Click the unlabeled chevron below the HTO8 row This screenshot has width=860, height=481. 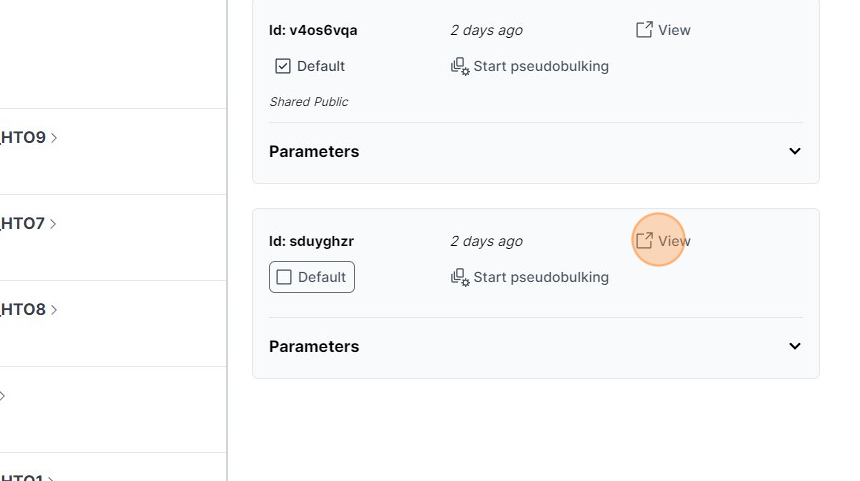pos(3,396)
